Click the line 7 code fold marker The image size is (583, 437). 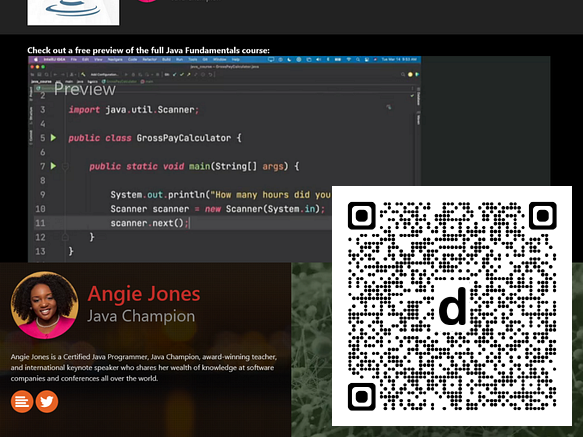click(x=65, y=166)
